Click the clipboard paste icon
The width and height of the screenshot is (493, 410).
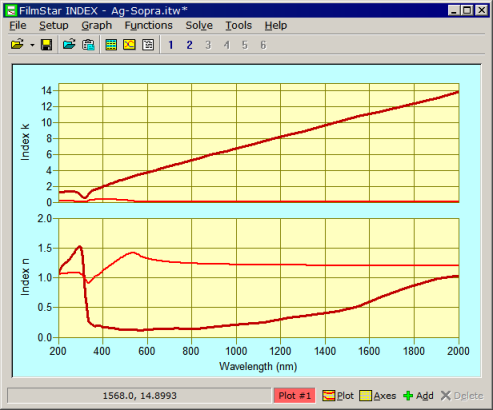[x=88, y=44]
